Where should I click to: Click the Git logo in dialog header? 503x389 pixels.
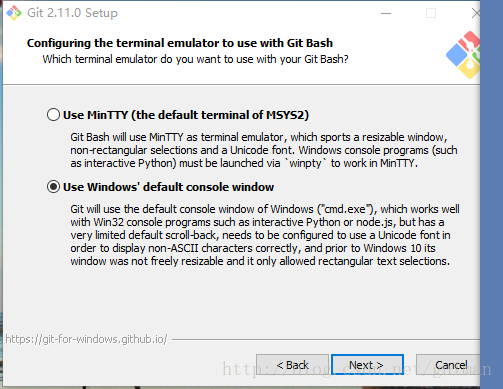click(463, 55)
